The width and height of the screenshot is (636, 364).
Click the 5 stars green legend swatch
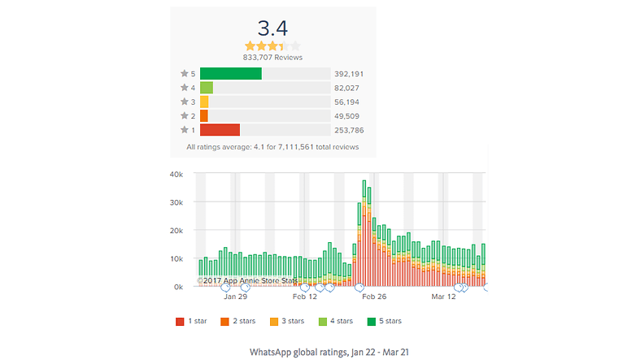(x=371, y=322)
